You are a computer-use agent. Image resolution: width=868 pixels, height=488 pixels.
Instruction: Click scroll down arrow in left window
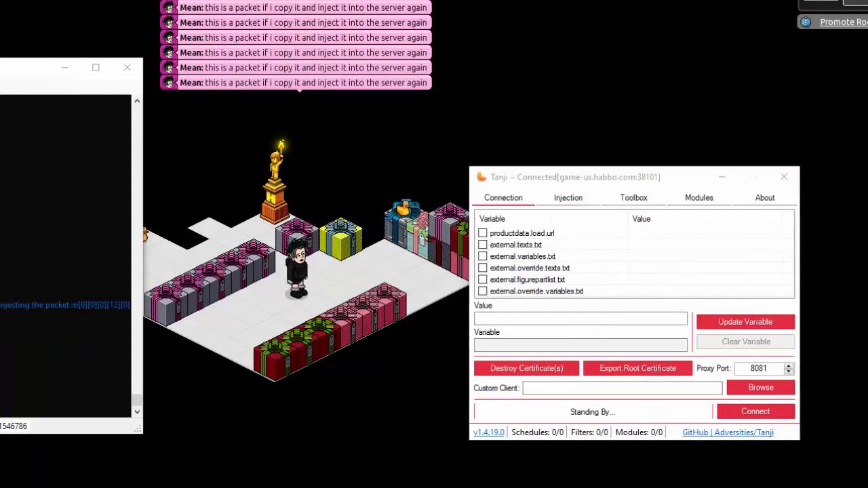click(x=137, y=411)
